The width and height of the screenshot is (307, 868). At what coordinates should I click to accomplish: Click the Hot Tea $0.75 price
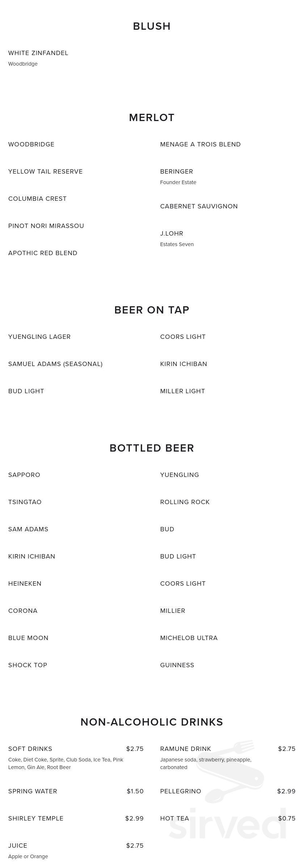coord(287,818)
